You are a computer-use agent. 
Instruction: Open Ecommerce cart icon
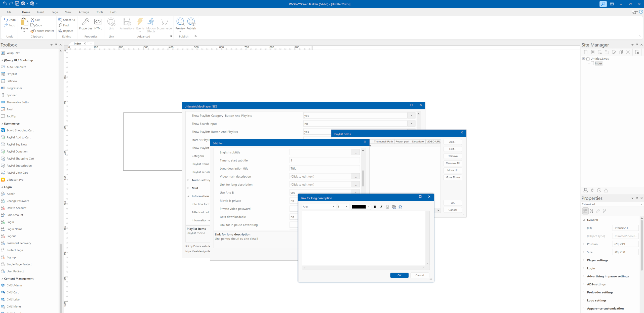pyautogui.click(x=164, y=24)
